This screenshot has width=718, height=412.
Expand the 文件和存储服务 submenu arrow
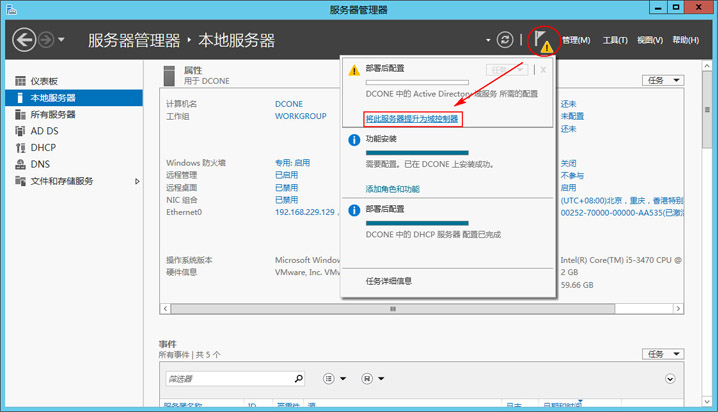tap(138, 181)
